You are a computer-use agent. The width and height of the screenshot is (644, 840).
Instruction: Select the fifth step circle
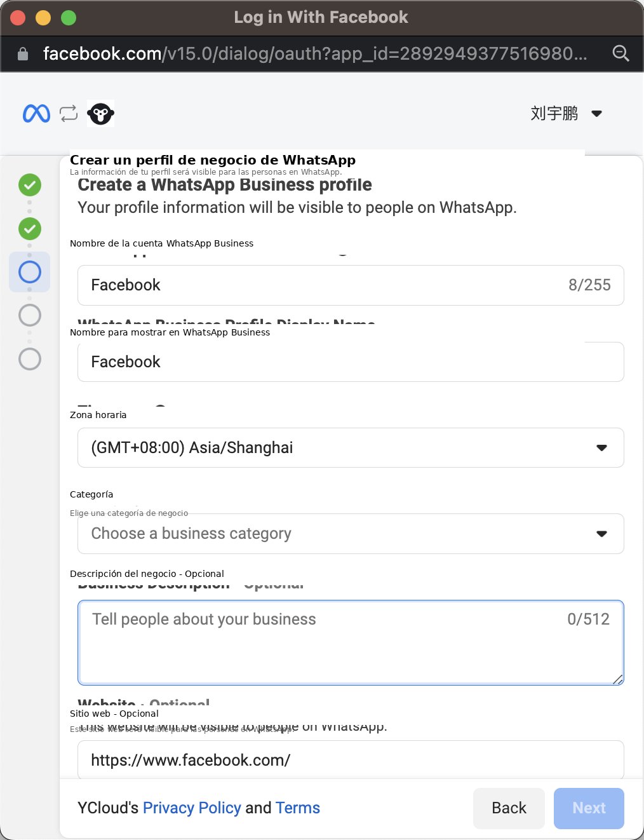tap(30, 359)
